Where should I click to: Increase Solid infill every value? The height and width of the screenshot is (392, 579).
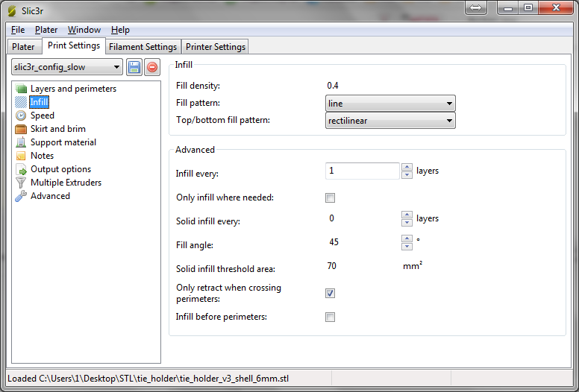[x=407, y=215]
